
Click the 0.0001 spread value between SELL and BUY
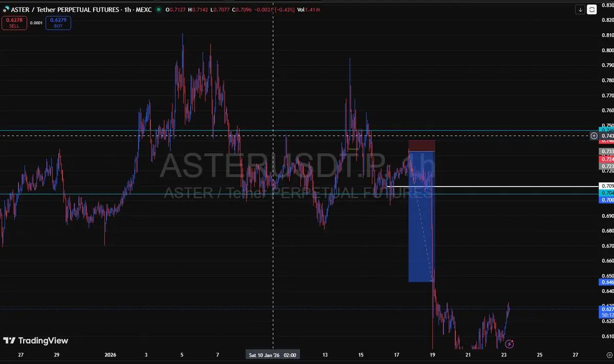click(36, 22)
